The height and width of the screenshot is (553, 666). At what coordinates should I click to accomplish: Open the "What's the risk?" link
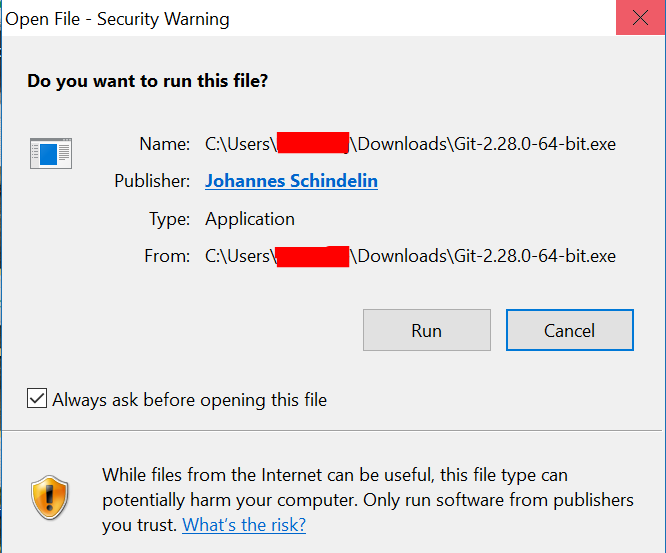point(244,524)
